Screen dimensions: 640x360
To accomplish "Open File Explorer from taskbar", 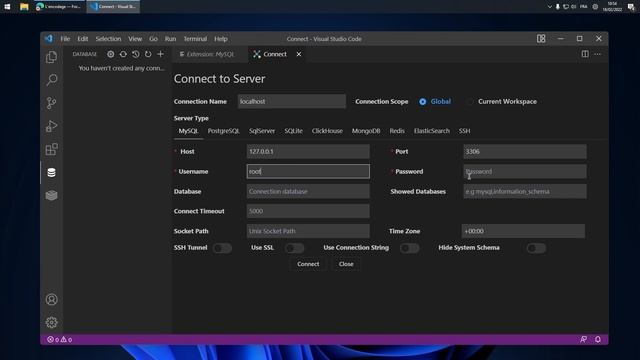I will [x=24, y=7].
